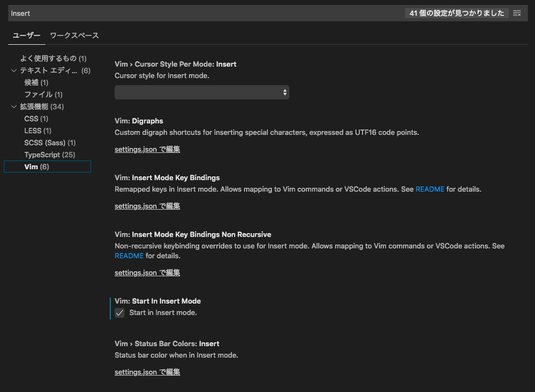Click Vim Status Bar Colors: Insert title
This screenshot has width=535, height=392.
tap(167, 344)
